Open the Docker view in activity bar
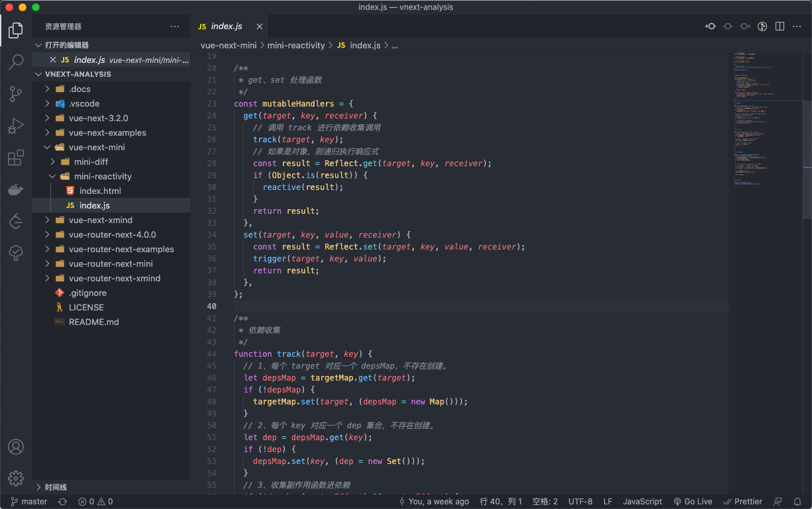The image size is (812, 509). (16, 190)
